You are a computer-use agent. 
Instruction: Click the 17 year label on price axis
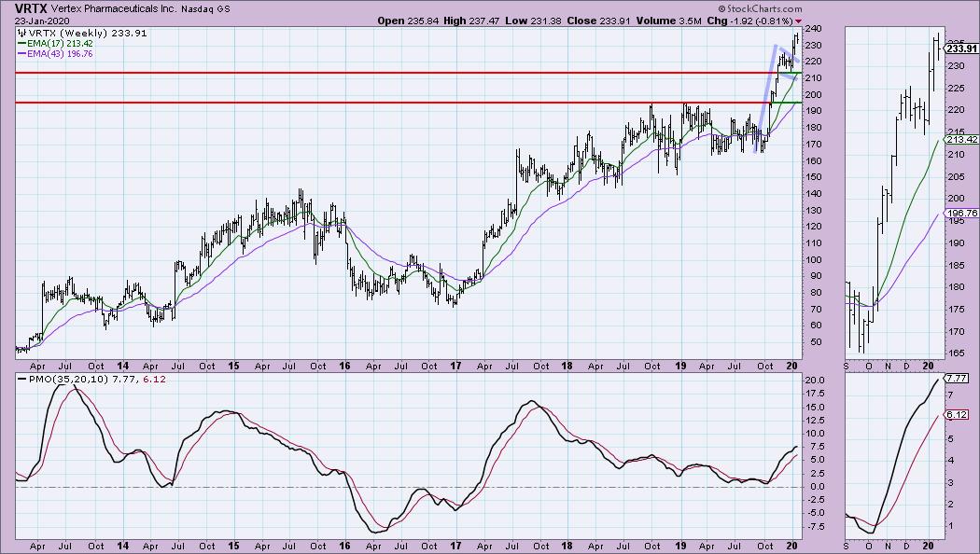[x=455, y=366]
